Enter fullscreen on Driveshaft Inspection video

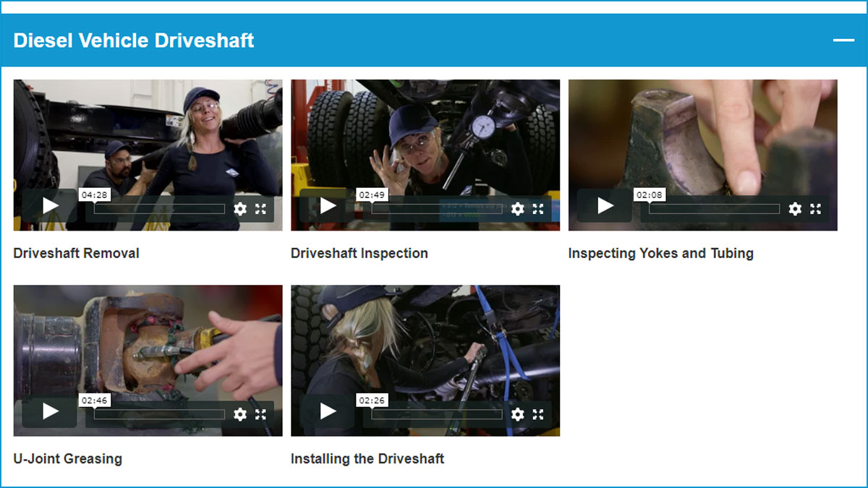(538, 209)
